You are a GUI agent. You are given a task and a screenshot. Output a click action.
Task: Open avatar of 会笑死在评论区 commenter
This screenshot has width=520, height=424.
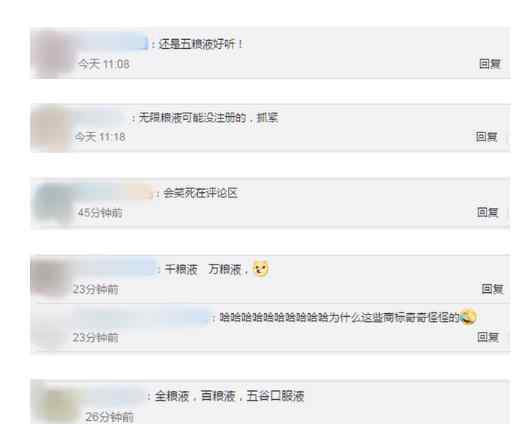click(53, 203)
